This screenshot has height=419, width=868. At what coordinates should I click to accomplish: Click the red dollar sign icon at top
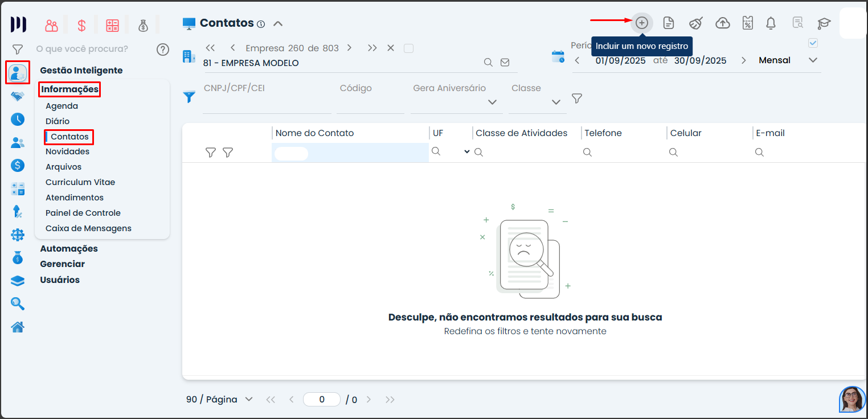click(x=82, y=25)
